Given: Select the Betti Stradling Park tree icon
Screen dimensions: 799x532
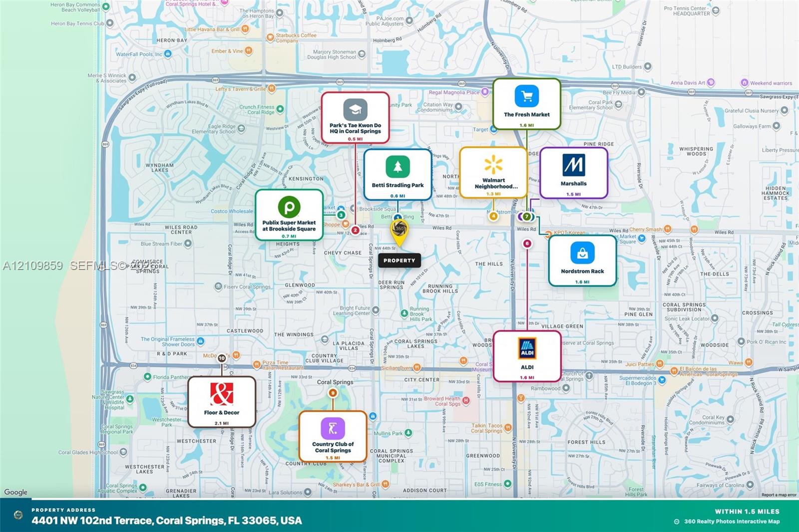Looking at the screenshot, I should pos(398,167).
